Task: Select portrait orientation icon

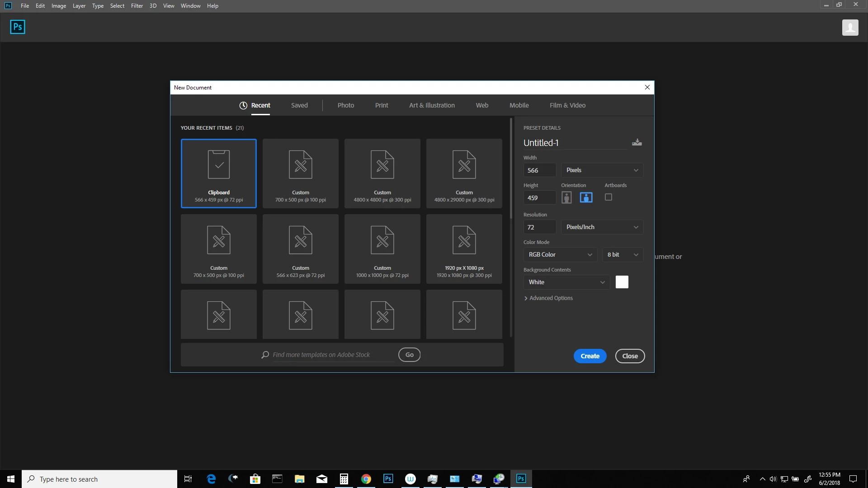Action: coord(566,197)
